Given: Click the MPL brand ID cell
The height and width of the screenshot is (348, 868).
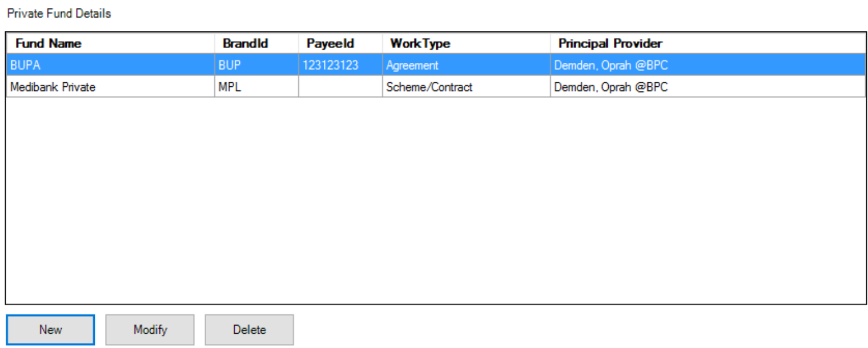Looking at the screenshot, I should (x=256, y=87).
